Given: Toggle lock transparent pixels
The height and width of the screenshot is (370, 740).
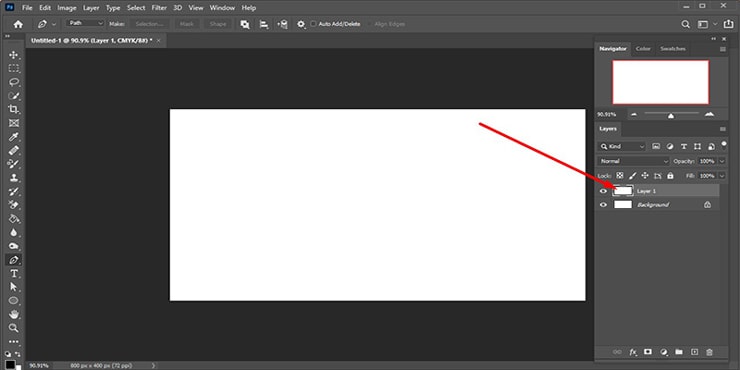Looking at the screenshot, I should click(x=620, y=176).
